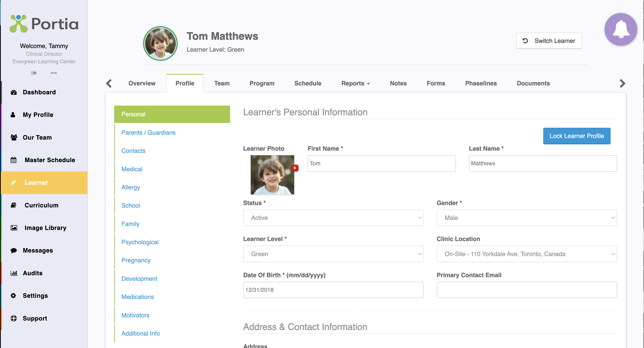Remove learner photo with red X
Viewport: 644px width, 348px height.
pyautogui.click(x=295, y=168)
